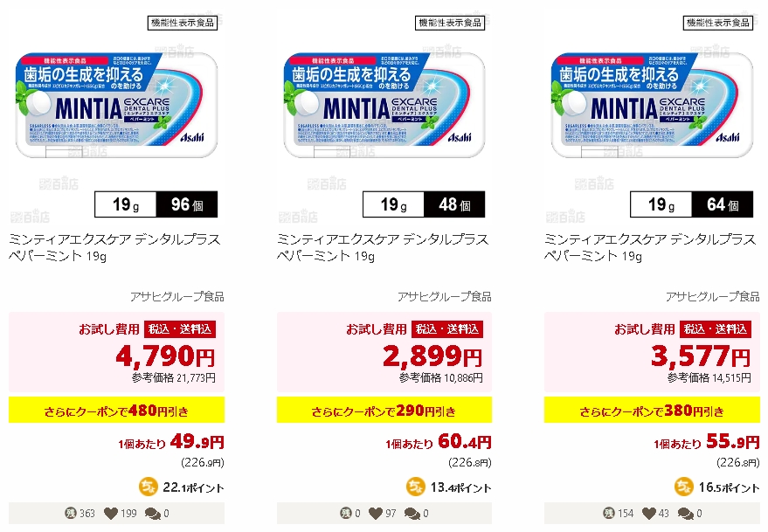Image resolution: width=768 pixels, height=532 pixels.
Task: Click the 2,899円 trial price box
Action: point(384,352)
